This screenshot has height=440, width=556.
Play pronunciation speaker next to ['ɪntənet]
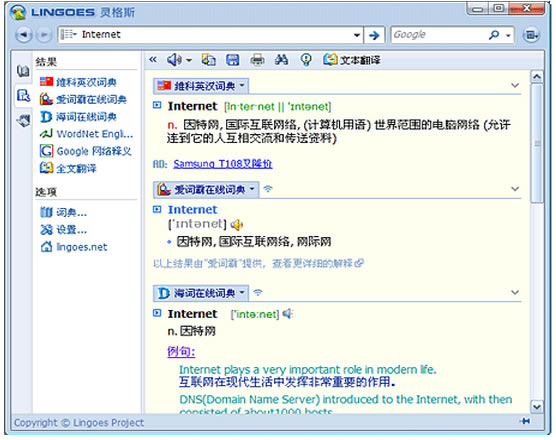(x=237, y=224)
